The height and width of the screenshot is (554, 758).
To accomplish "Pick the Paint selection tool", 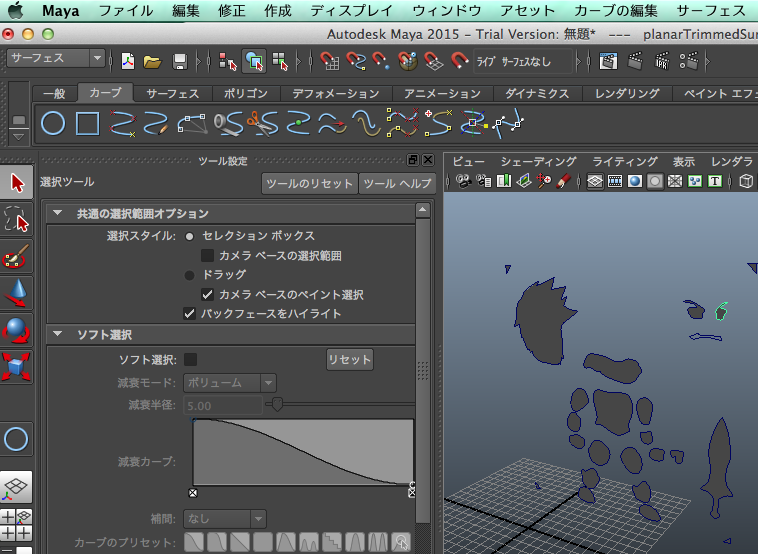I will coord(16,256).
